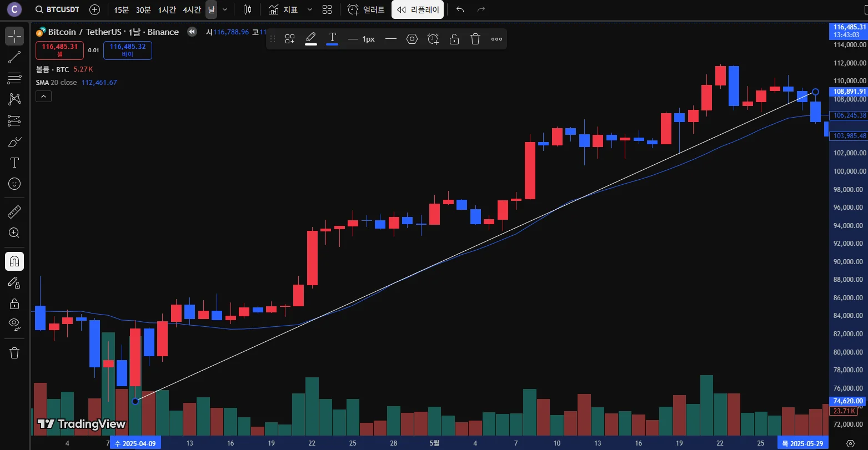Screen dimensions: 868x450
Task: Select the crosshair cursor tool
Action: click(x=14, y=36)
